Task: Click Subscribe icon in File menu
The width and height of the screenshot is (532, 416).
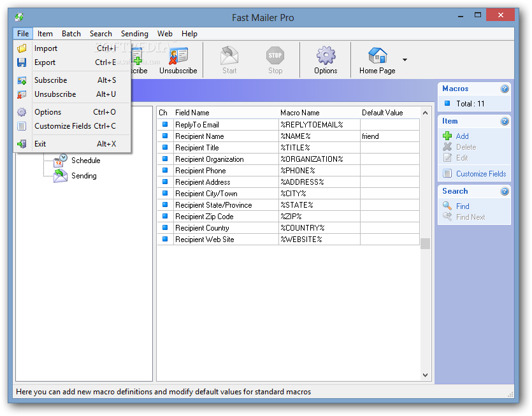Action: [x=22, y=80]
